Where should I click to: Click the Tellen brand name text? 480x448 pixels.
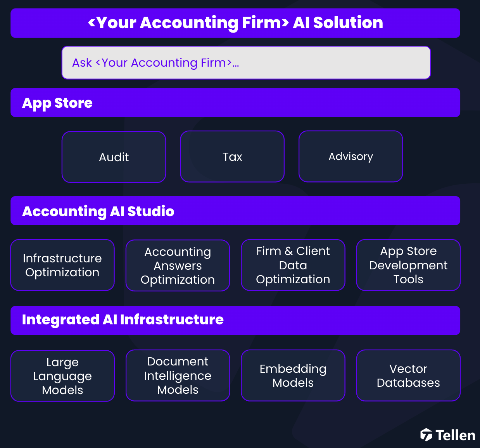[455, 435]
